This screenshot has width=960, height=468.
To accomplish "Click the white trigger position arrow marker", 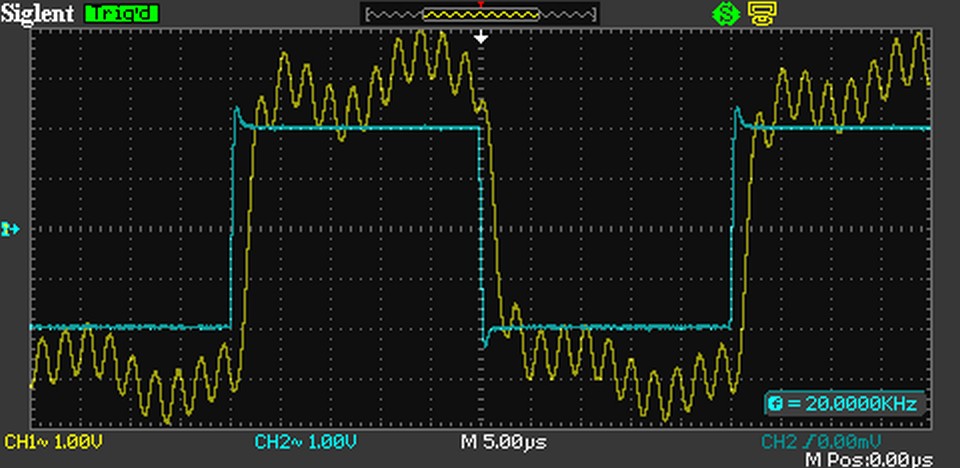I will [x=482, y=38].
